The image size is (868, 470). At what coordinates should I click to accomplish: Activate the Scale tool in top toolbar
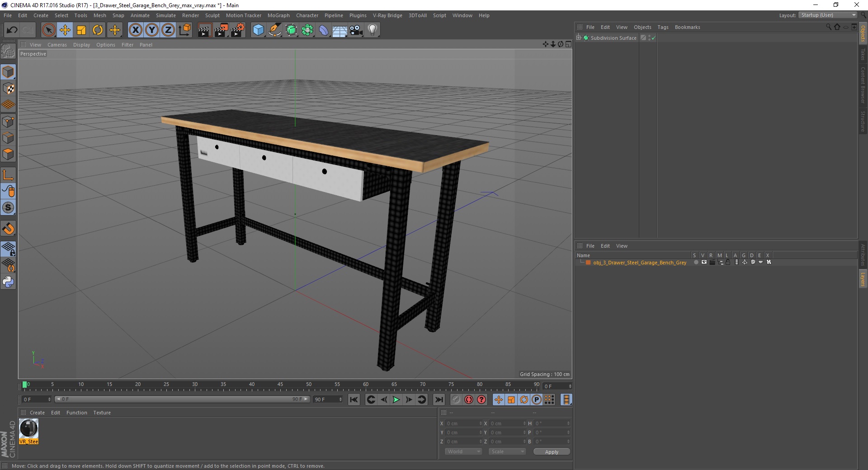pyautogui.click(x=81, y=30)
